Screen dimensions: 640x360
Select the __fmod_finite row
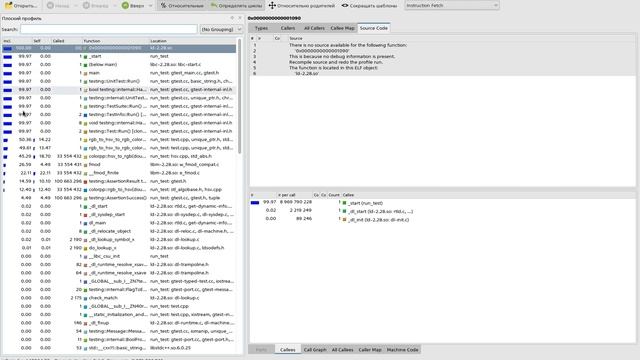coord(119,173)
